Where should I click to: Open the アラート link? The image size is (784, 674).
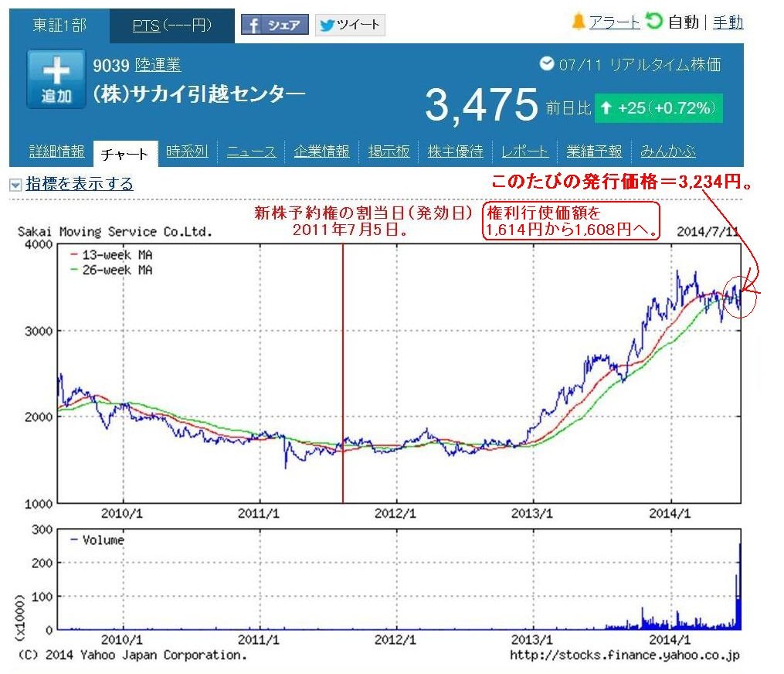pyautogui.click(x=615, y=22)
